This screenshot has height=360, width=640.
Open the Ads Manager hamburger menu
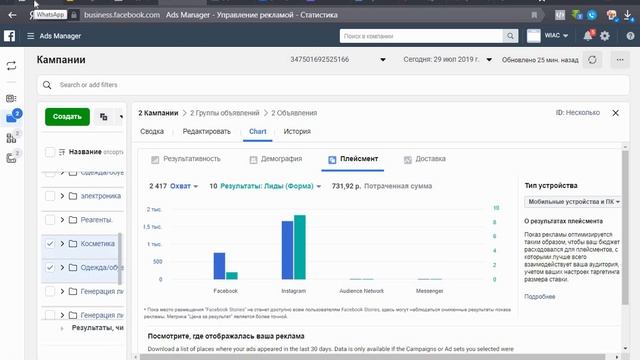tap(31, 36)
